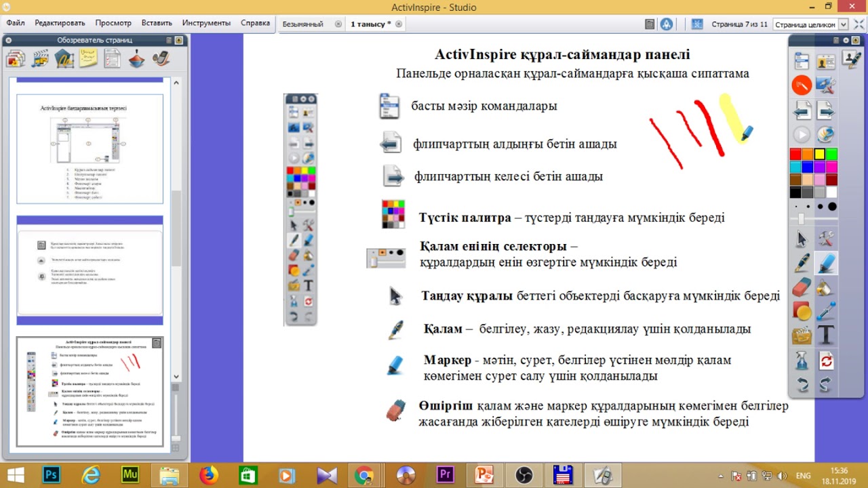Open the Tools wrench icon in right toolbox
This screenshot has width=868, height=488.
coord(825,239)
